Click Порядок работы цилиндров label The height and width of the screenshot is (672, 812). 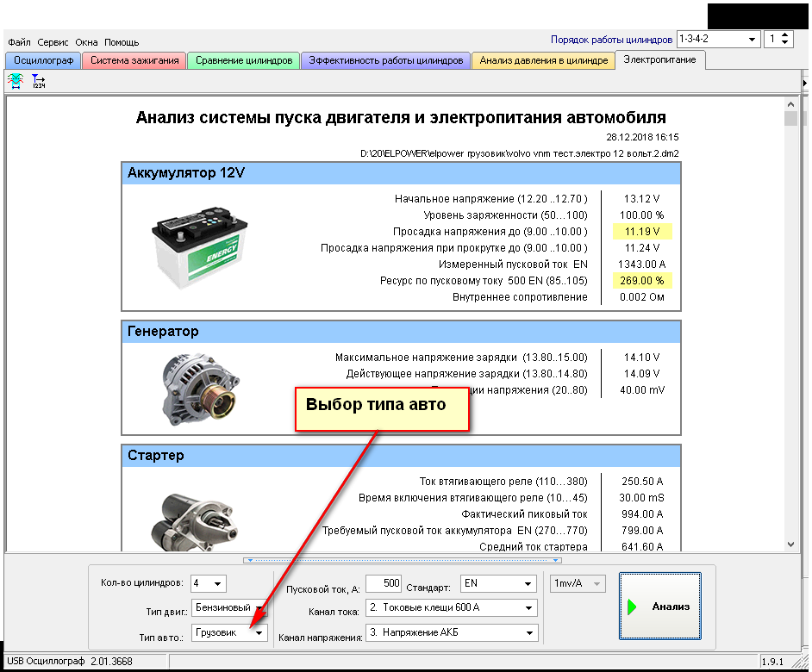tap(612, 40)
